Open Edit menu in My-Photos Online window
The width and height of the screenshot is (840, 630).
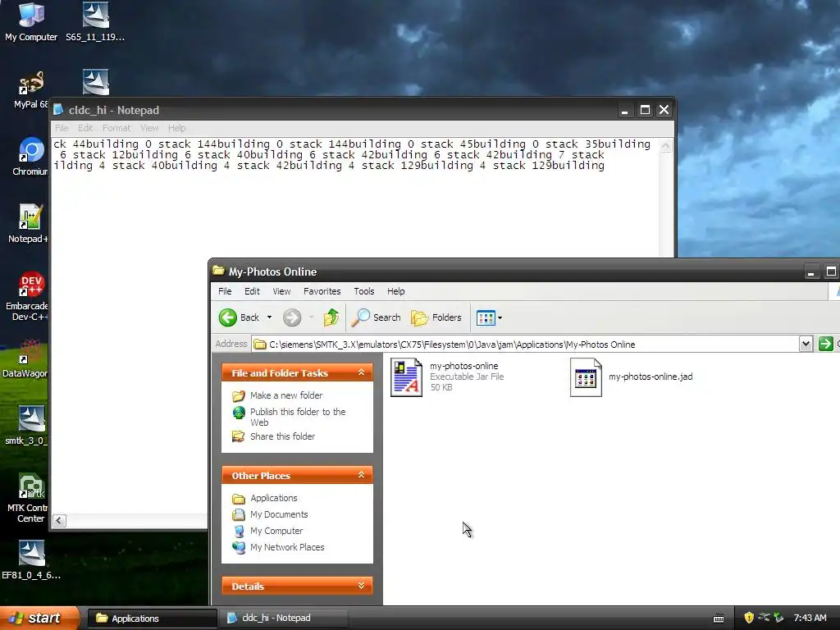coord(252,291)
